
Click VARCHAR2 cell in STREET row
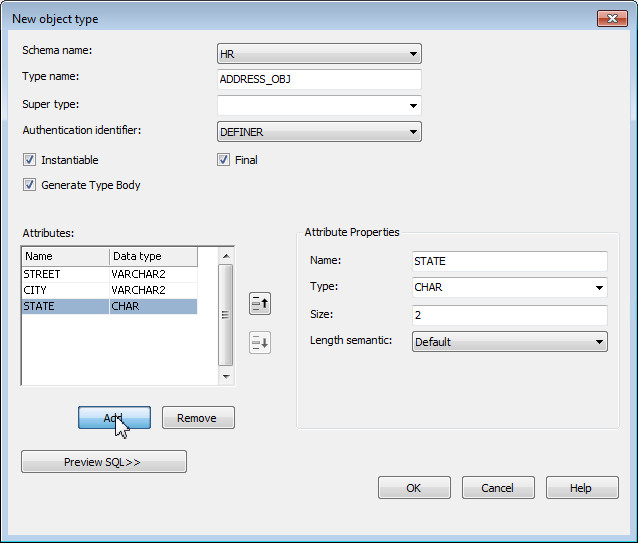pos(153,274)
